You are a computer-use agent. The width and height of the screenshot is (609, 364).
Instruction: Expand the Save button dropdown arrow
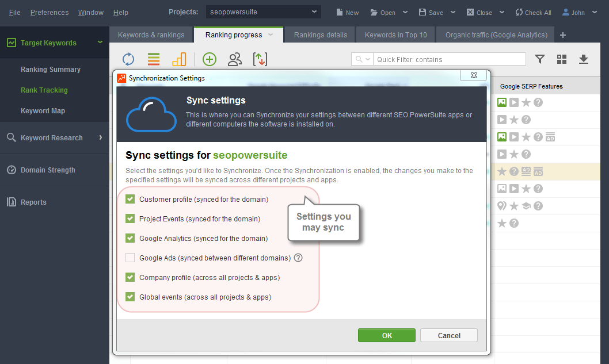(x=453, y=12)
